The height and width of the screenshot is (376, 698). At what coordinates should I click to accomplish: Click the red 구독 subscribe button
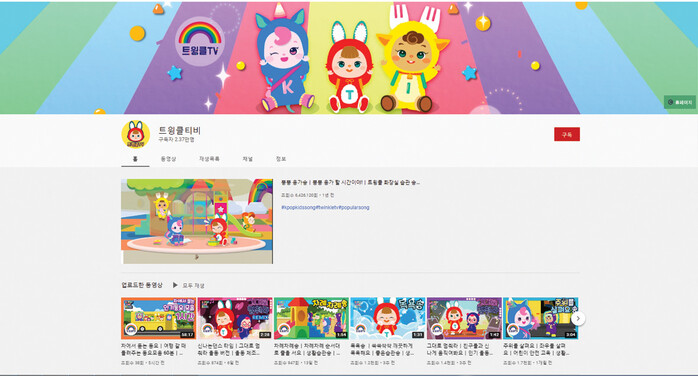567,134
